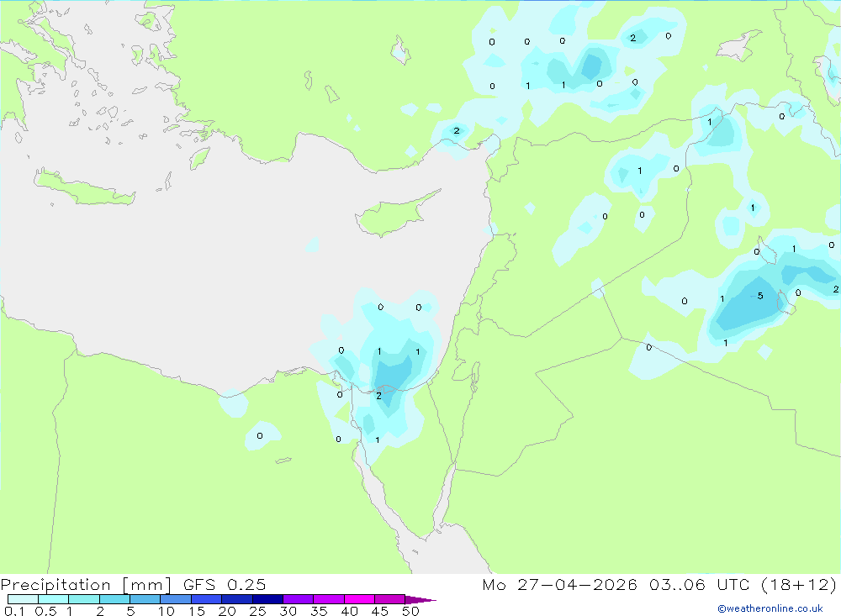The width and height of the screenshot is (841, 616).
Task: Click the '0.1' legend scale label
Action: tap(14, 611)
